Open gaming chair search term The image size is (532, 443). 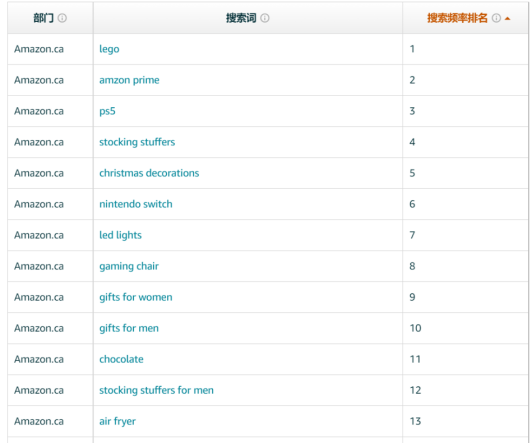129,266
